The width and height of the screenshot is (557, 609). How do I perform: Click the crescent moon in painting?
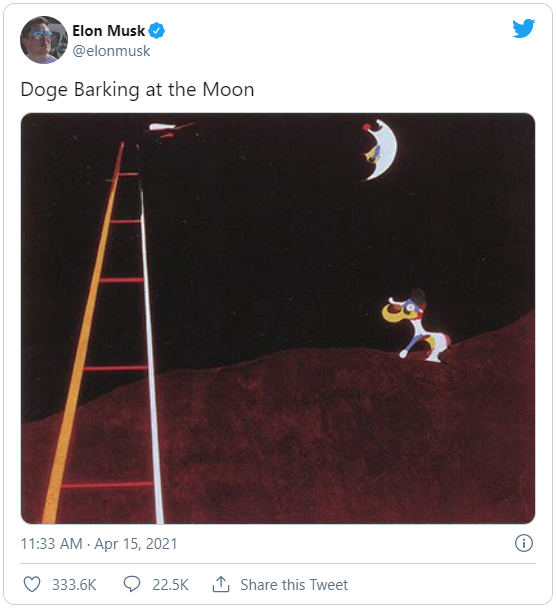click(382, 150)
